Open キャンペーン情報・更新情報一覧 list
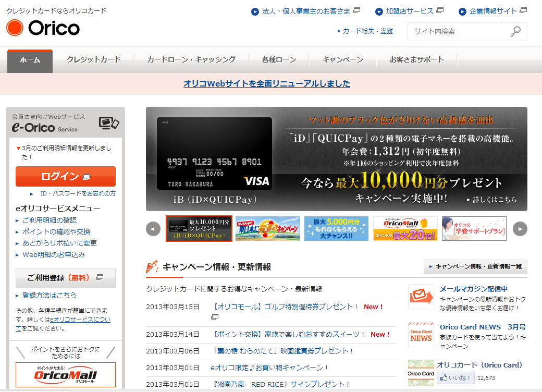The image size is (542, 392). pyautogui.click(x=476, y=266)
